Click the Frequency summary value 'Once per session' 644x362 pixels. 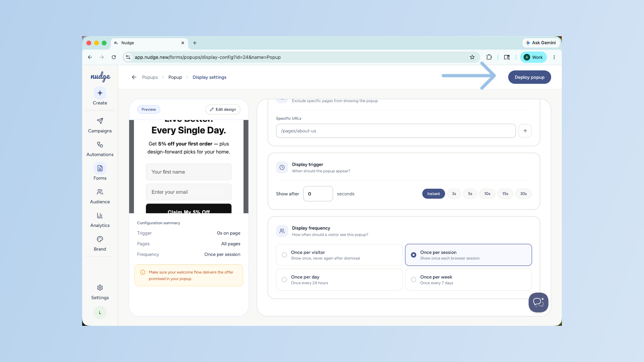coord(222,254)
